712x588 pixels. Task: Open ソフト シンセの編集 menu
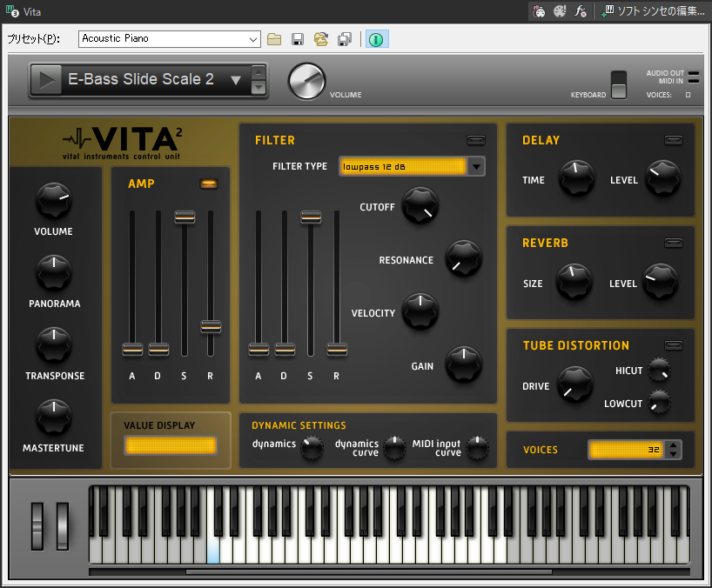(x=653, y=11)
